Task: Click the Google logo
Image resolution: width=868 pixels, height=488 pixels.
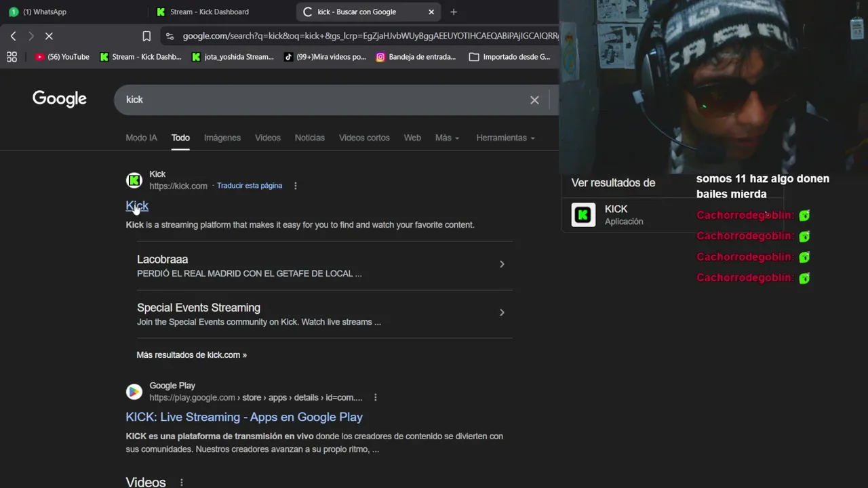Action: [60, 99]
